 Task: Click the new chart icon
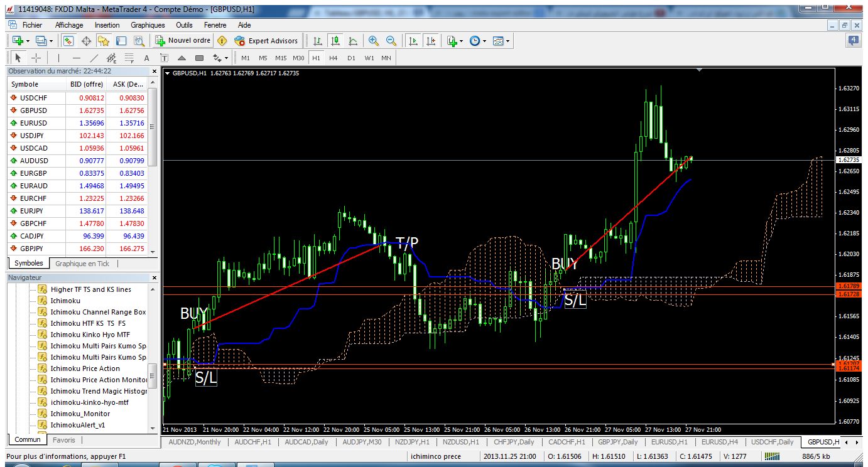[x=18, y=41]
